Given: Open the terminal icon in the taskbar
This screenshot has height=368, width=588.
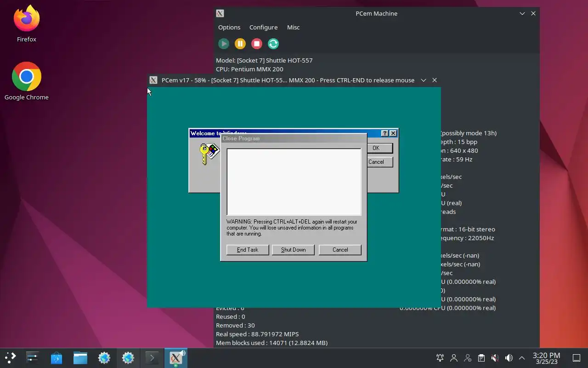Looking at the screenshot, I should [152, 357].
